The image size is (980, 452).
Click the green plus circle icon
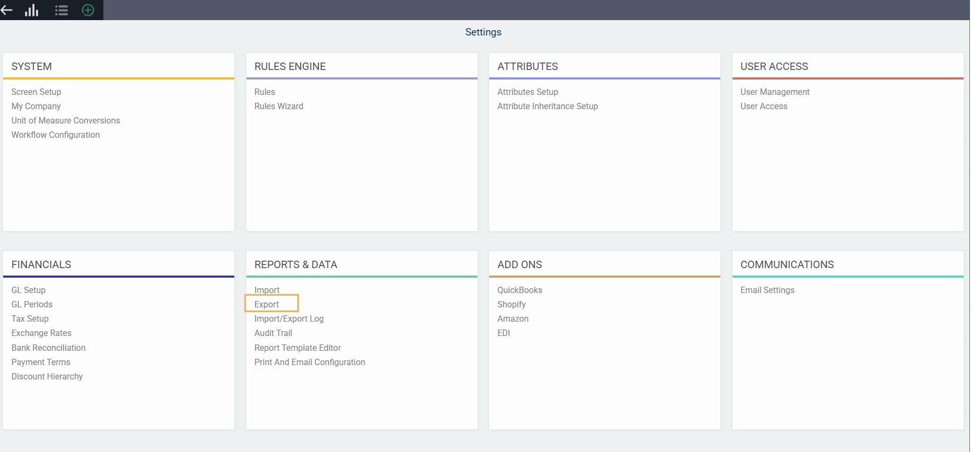(88, 10)
